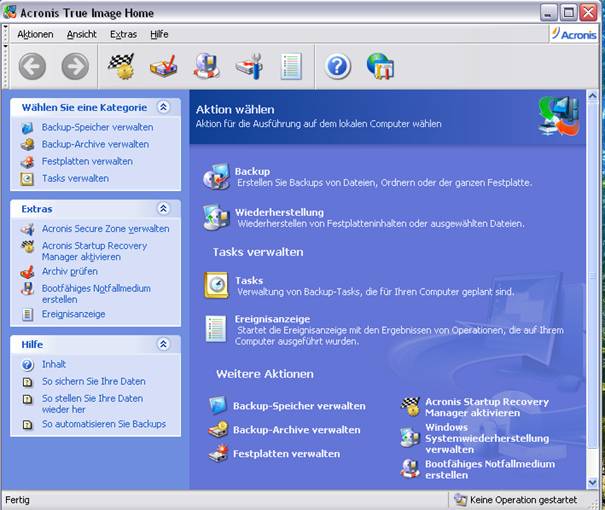Click 'Bootfähiges Notfallmedium erstellen' in sidebar
The height and width of the screenshot is (510, 605).
[x=96, y=294]
